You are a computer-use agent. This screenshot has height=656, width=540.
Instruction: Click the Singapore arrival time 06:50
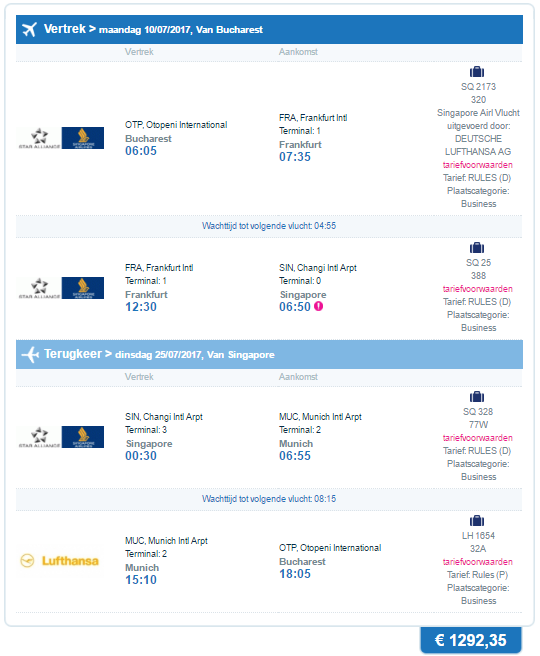point(295,307)
